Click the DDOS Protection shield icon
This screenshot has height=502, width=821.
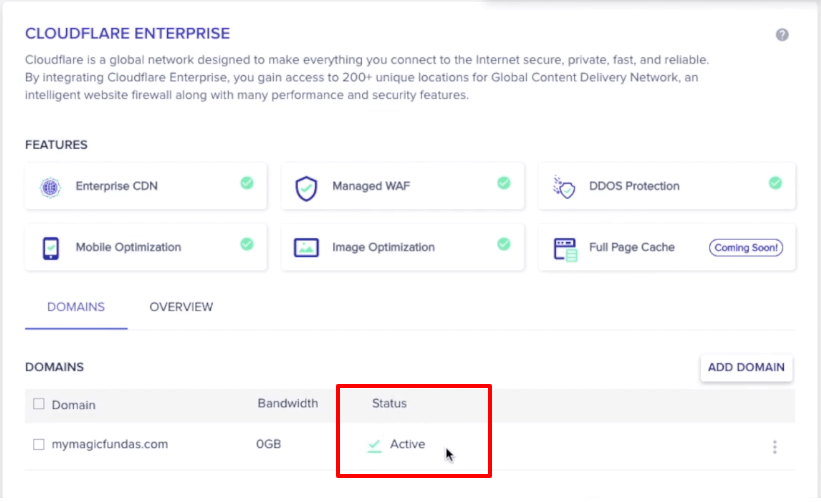[564, 187]
